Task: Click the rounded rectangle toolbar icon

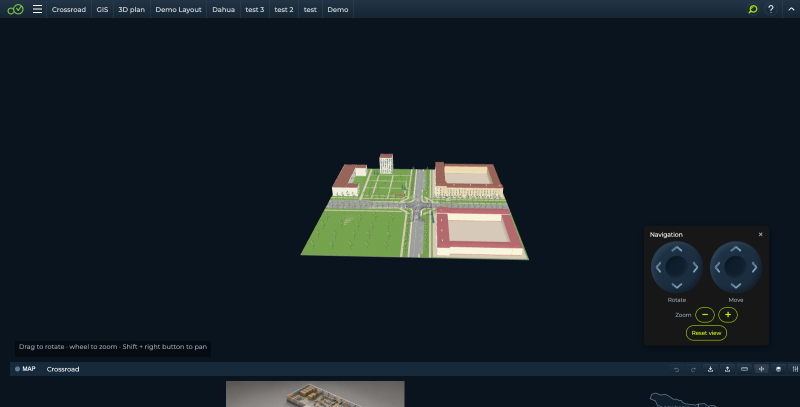Action: (744, 369)
